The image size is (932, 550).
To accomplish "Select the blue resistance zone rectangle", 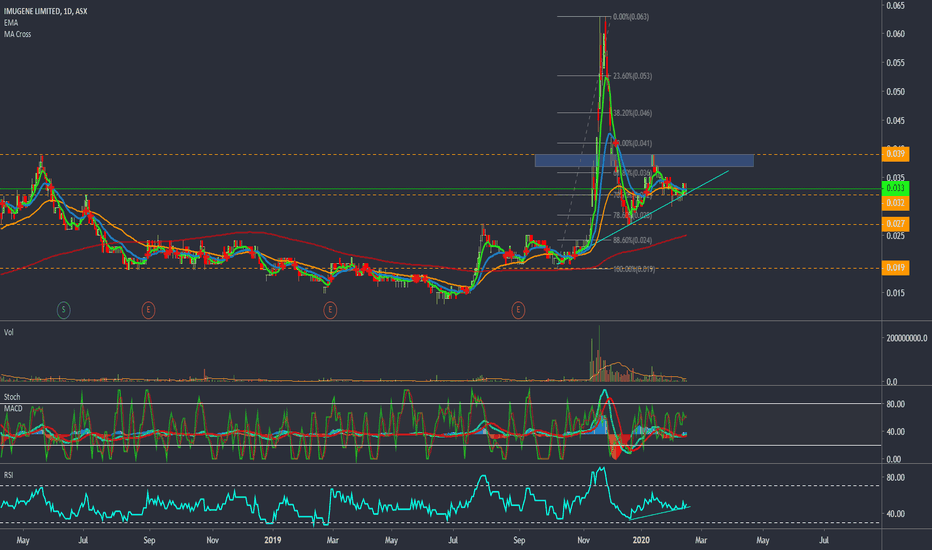I will point(644,161).
